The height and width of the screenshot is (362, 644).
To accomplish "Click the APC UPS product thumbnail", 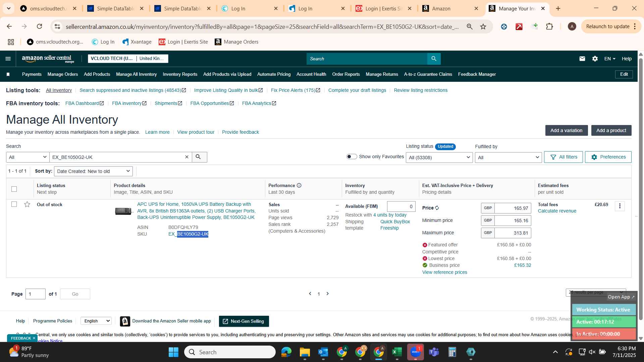I will [124, 211].
